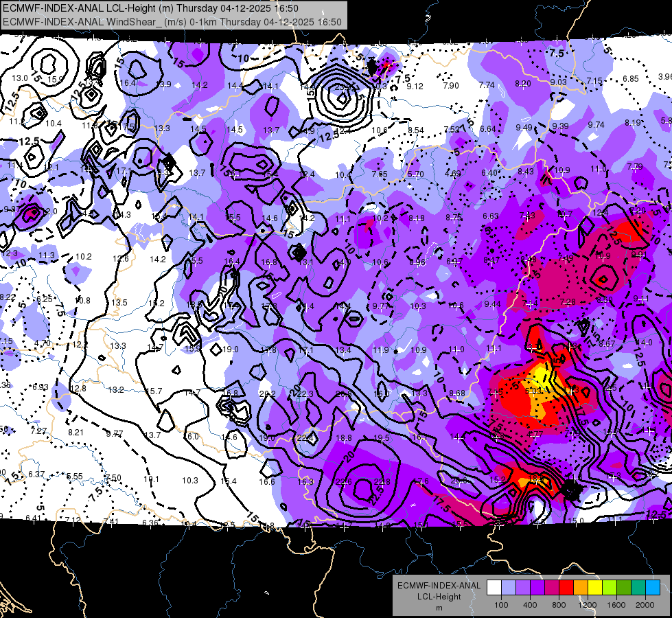The width and height of the screenshot is (672, 618).
Task: Click the wind shear value '9.44'
Action: (x=492, y=304)
